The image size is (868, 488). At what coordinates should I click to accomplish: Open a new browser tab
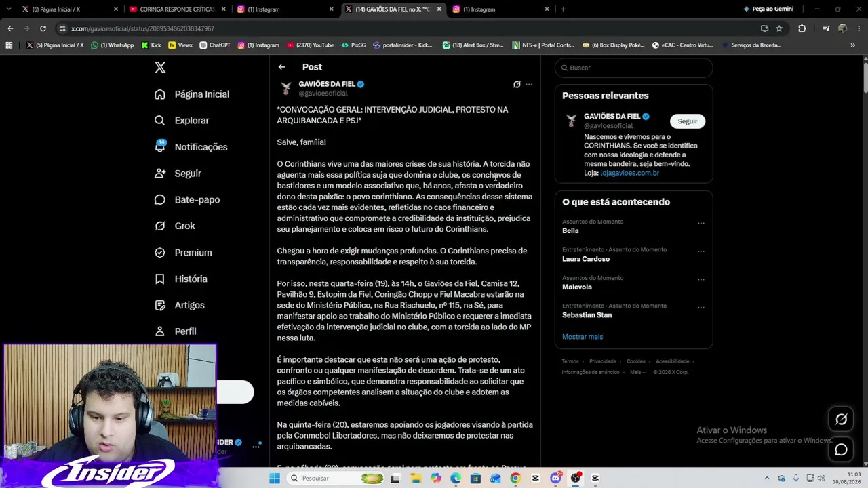563,9
